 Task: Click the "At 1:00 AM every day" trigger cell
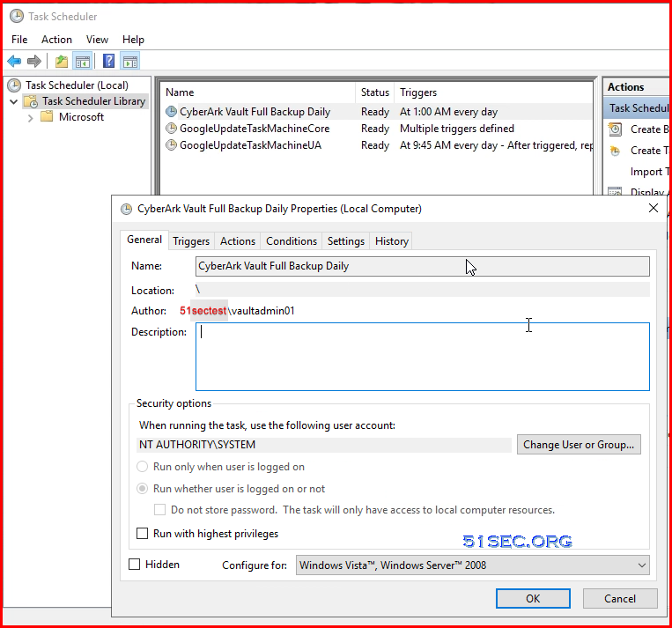(448, 112)
